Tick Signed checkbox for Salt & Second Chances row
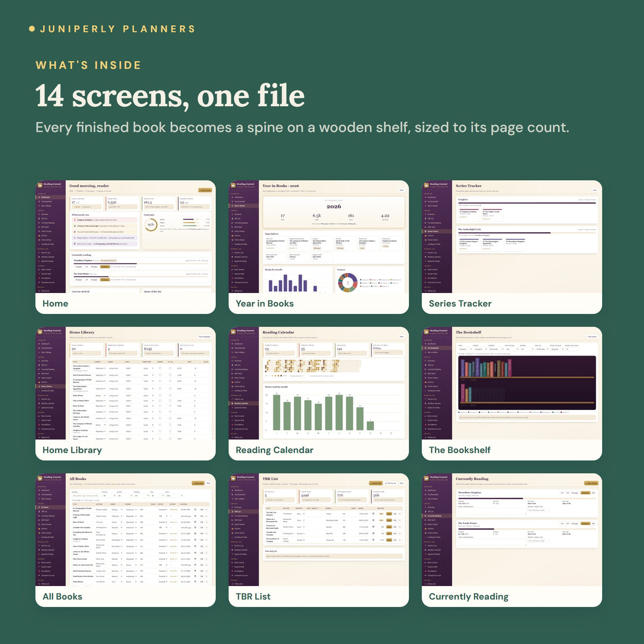The width and height of the screenshot is (644, 644). pyautogui.click(x=160, y=375)
